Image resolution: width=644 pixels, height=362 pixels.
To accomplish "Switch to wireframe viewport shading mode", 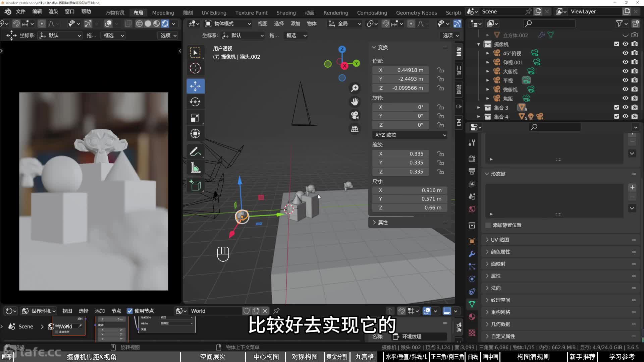I will click(x=139, y=24).
